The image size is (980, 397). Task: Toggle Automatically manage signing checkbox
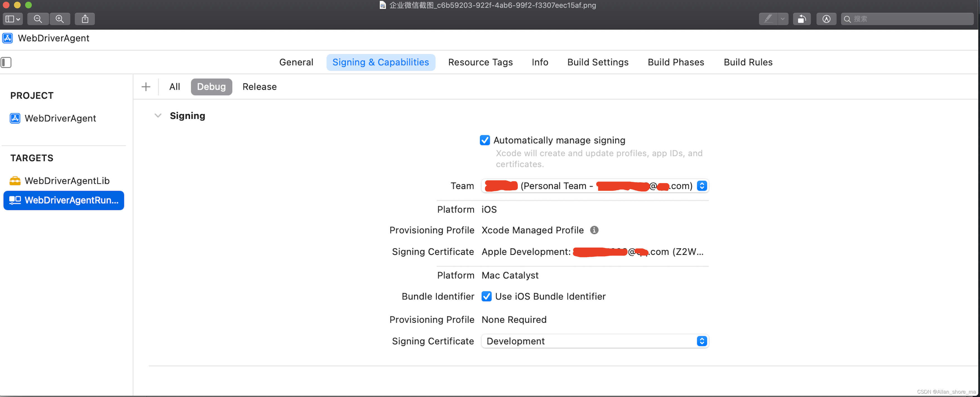pos(484,140)
